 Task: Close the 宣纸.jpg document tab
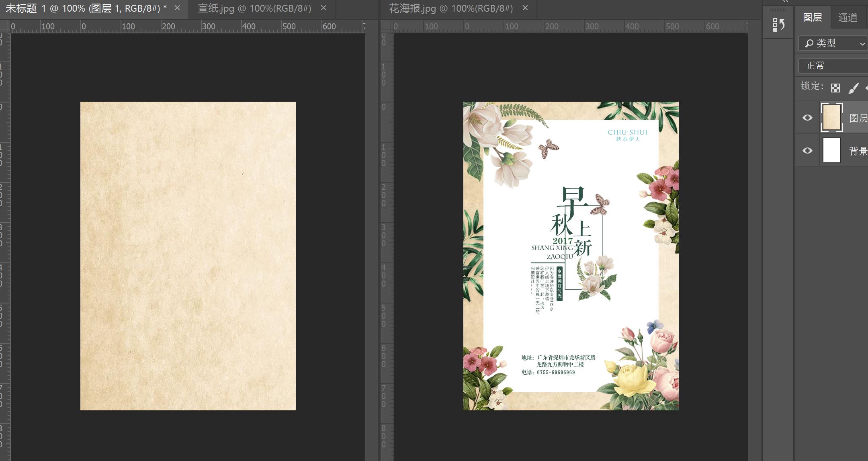(x=323, y=8)
